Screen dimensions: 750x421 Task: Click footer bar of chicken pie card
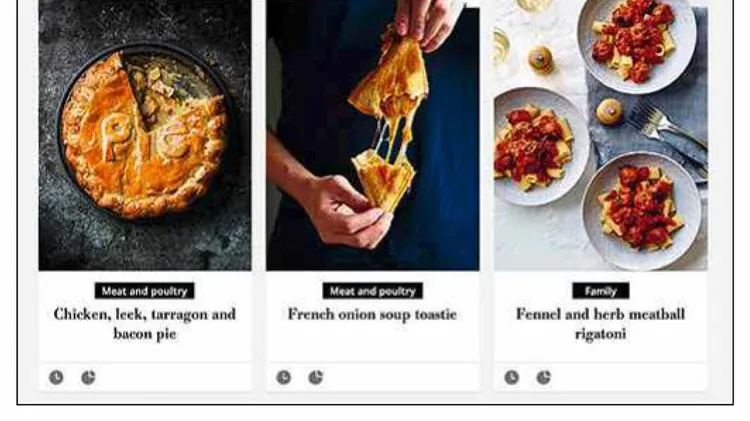click(x=145, y=377)
